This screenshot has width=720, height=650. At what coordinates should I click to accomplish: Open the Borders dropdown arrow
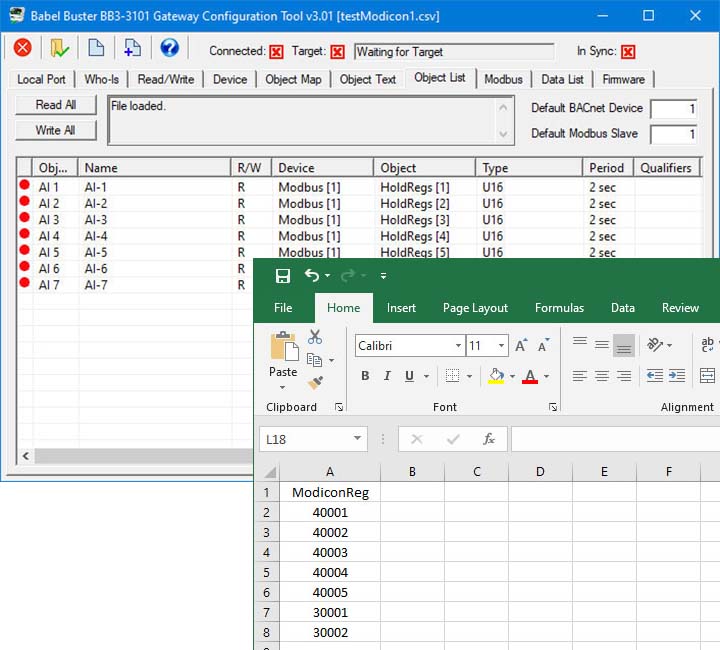[469, 376]
